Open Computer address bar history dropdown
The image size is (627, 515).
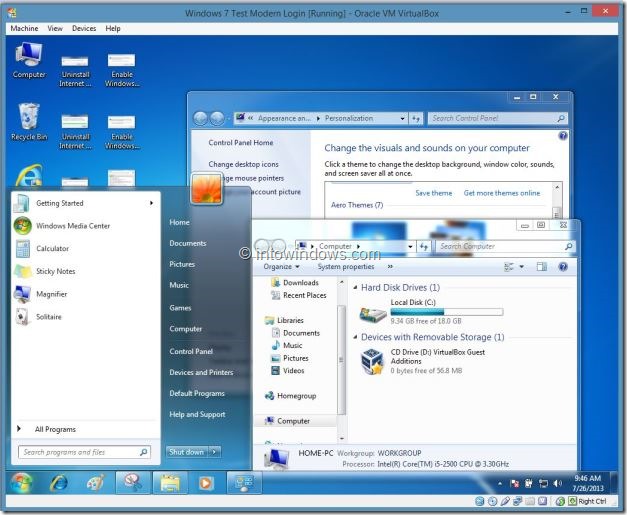[x=410, y=246]
